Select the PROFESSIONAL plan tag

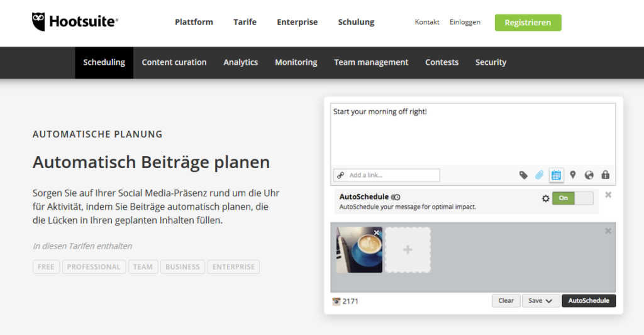[94, 267]
